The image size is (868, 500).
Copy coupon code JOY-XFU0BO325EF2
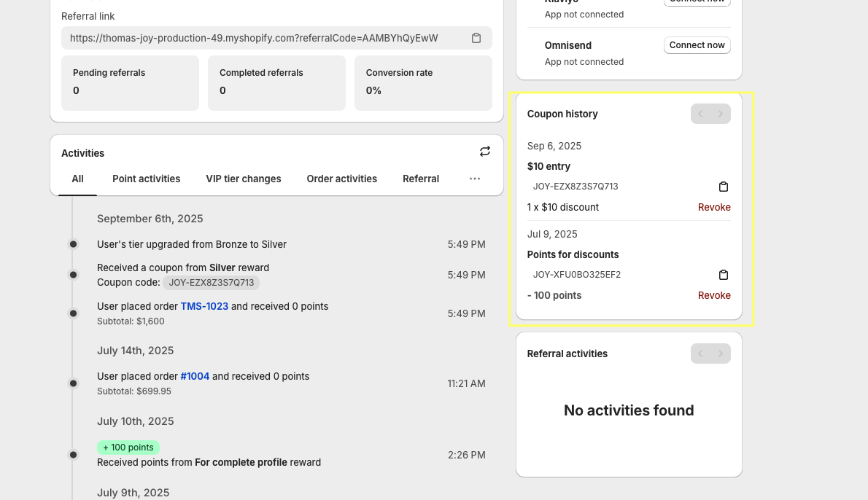(x=724, y=275)
